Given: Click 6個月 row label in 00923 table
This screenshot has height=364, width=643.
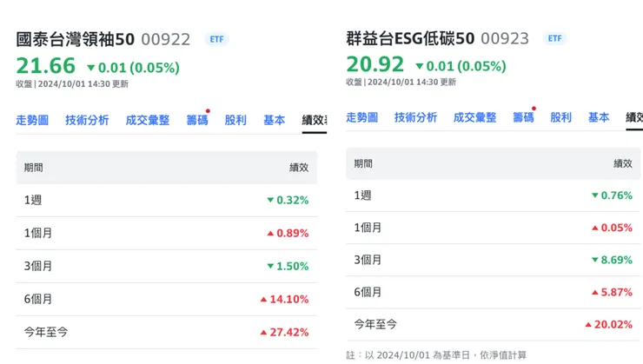Looking at the screenshot, I should tap(368, 292).
